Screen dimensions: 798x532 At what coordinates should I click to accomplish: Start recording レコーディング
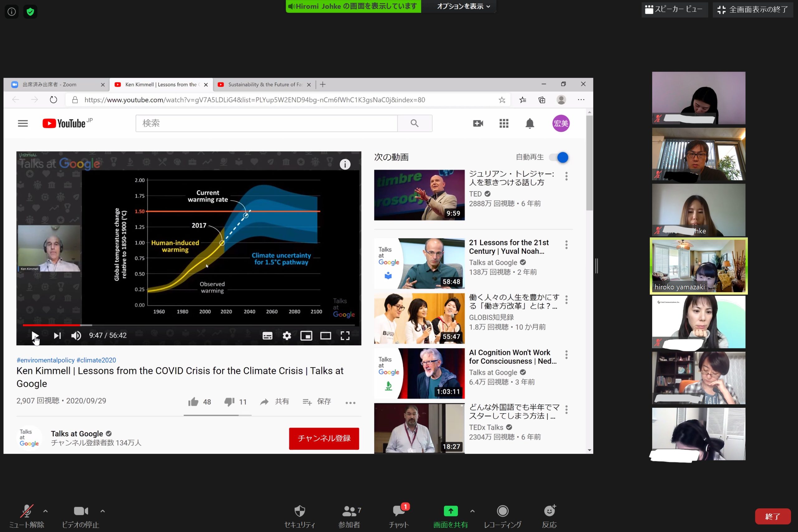point(502,516)
